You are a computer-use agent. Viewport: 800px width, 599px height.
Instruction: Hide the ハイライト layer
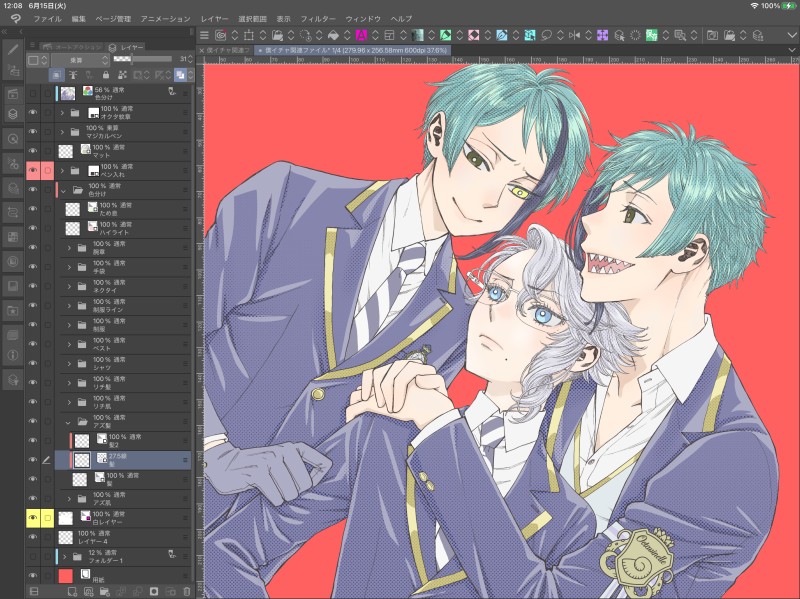pyautogui.click(x=33, y=228)
